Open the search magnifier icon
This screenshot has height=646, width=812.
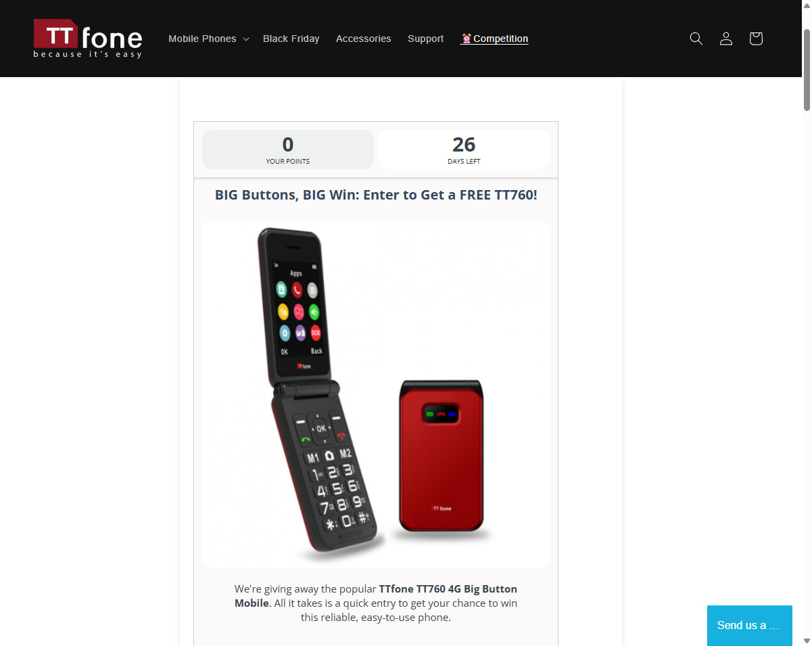tap(696, 39)
